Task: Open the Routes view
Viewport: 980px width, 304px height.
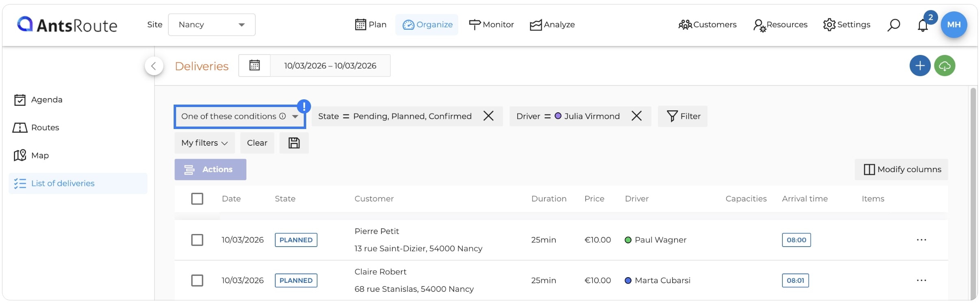Action: (37, 128)
